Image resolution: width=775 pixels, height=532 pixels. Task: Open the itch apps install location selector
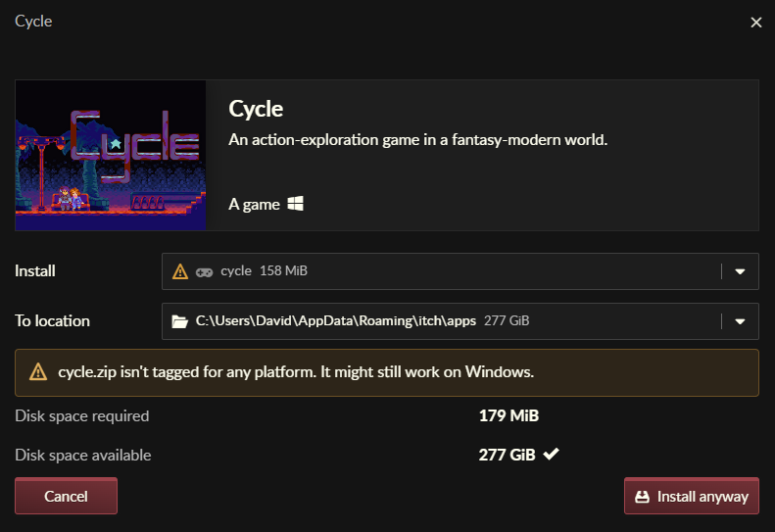(x=460, y=321)
